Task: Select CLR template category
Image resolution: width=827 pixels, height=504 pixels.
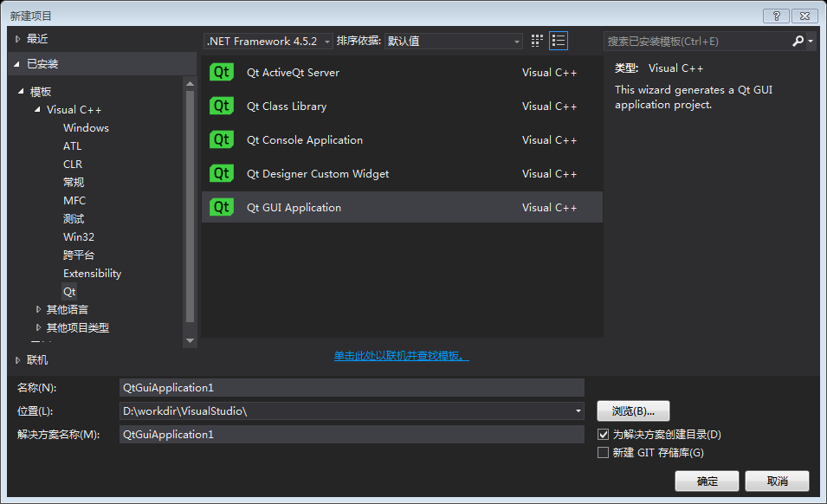Action: 73,165
